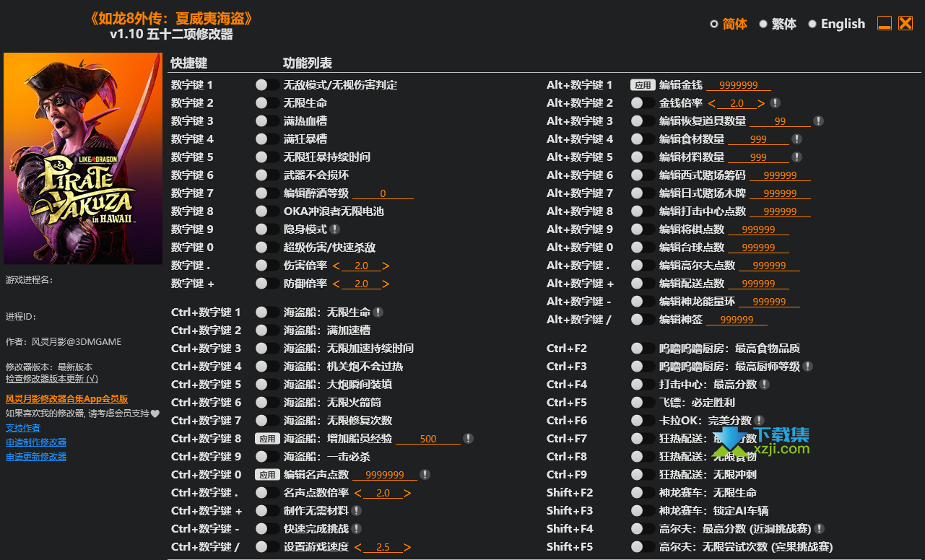Screen dimensions: 925x560
Task: Click info icon next to 海盗船：无限生命
Action: coord(378,312)
